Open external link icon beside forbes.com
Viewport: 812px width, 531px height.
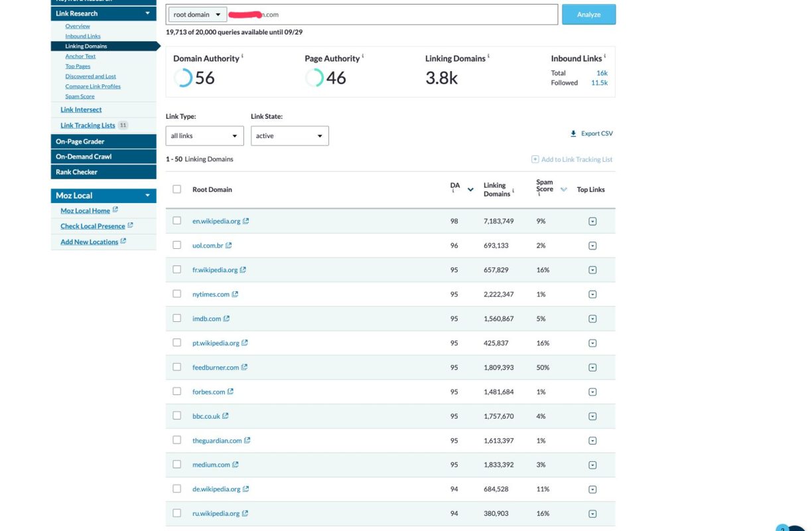point(230,392)
